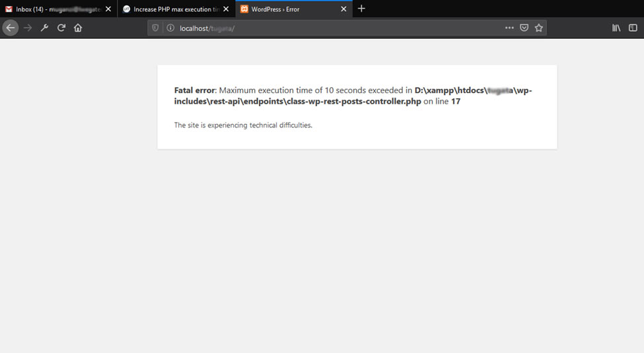The width and height of the screenshot is (644, 353).
Task: Go to the browser home page
Action: tap(78, 28)
